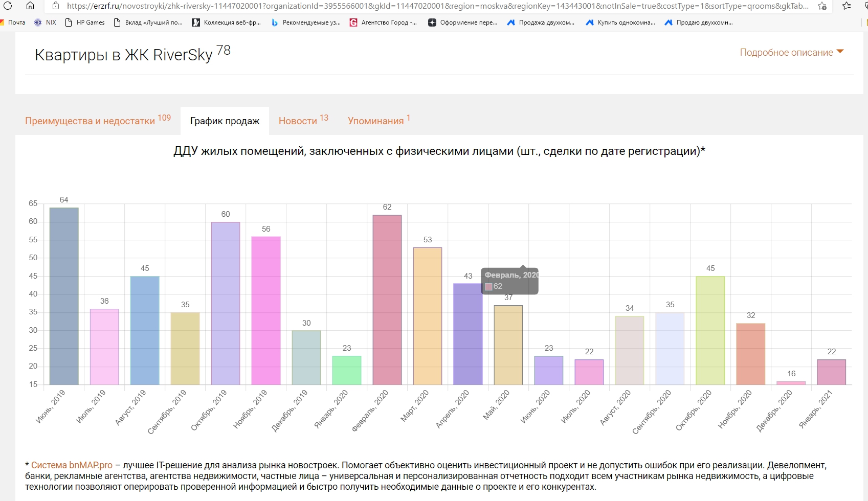Viewport: 868px width, 501px height.
Task: Open the NIX bookmark
Action: click(45, 22)
